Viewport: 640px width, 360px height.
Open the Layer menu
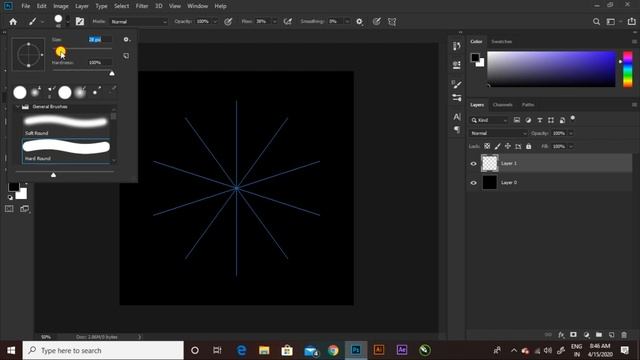pyautogui.click(x=82, y=6)
